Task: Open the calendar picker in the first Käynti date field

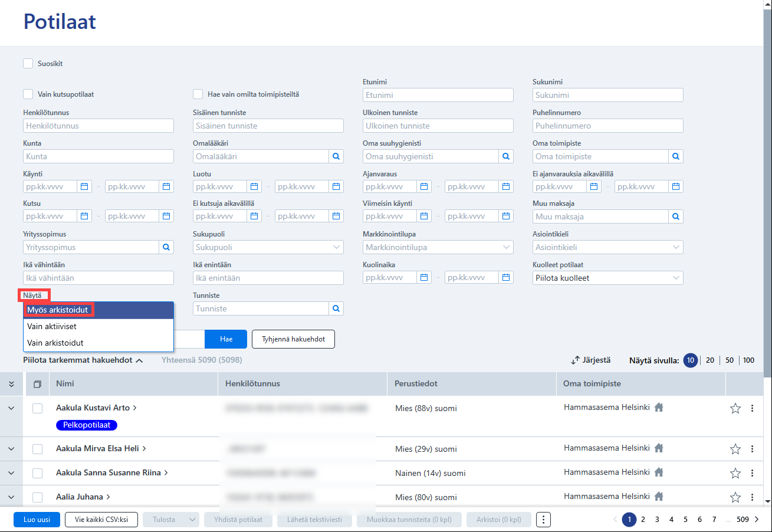Action: (x=84, y=186)
